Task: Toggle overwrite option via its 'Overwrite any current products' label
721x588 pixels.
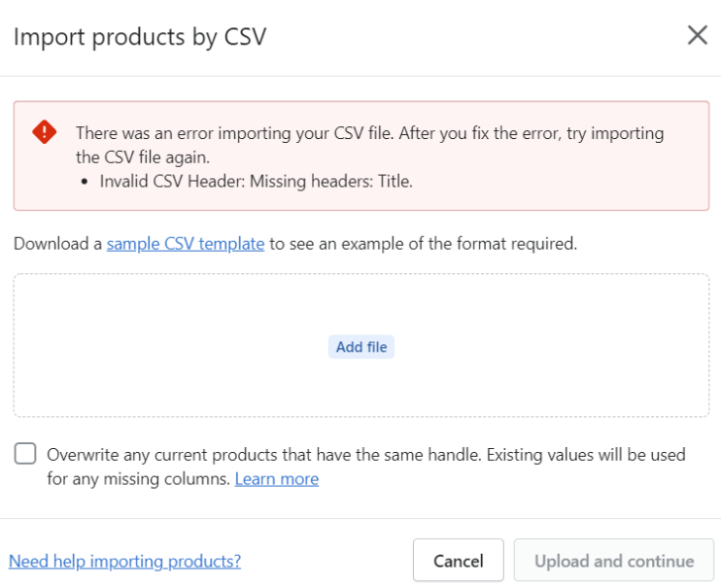Action: pos(366,455)
